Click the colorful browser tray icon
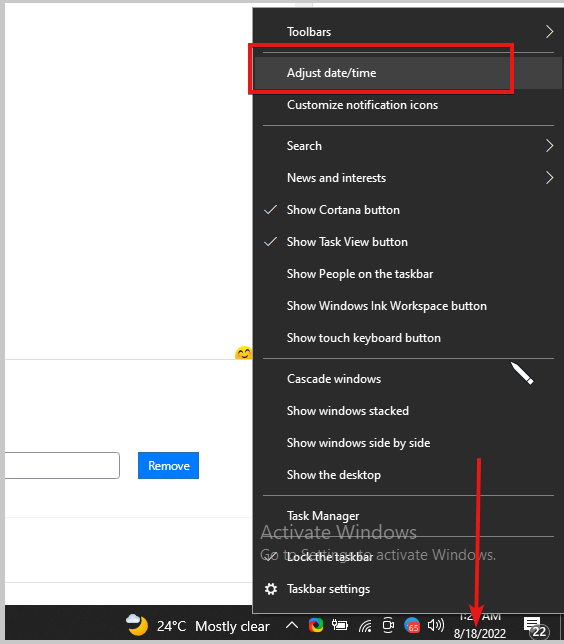Image resolution: width=564 pixels, height=644 pixels. coord(316,626)
